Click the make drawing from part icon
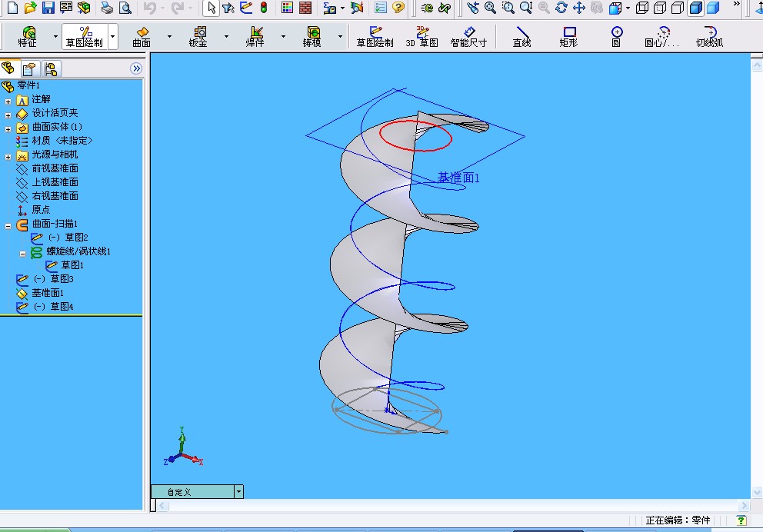This screenshot has width=763, height=532. point(65,7)
